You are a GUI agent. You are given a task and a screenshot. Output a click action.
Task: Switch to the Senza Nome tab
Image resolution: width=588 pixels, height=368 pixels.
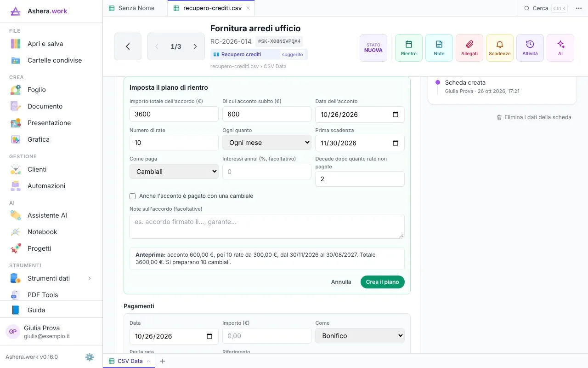tap(135, 8)
